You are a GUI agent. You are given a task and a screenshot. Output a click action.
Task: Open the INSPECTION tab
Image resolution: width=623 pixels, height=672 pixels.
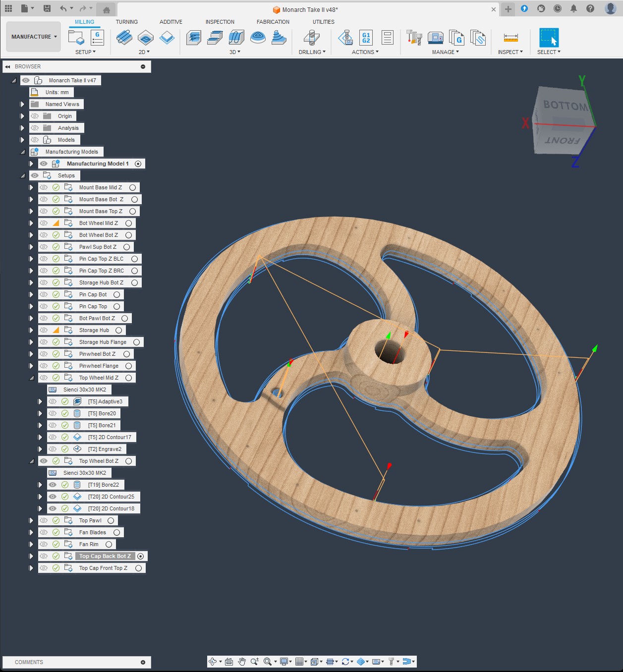point(220,22)
